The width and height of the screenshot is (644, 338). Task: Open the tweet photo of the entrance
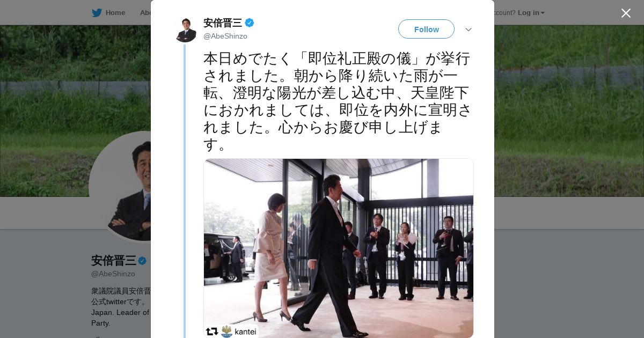[x=339, y=248]
